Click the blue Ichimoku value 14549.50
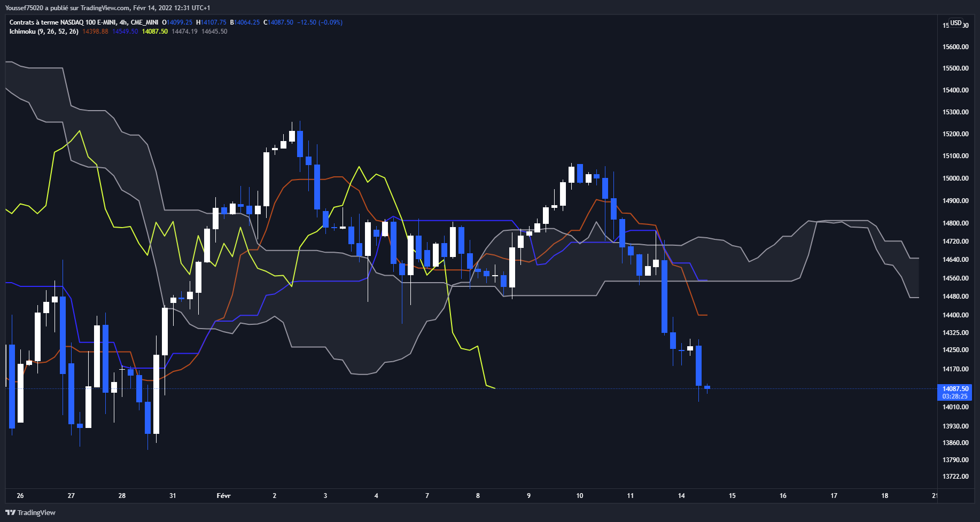 click(125, 32)
